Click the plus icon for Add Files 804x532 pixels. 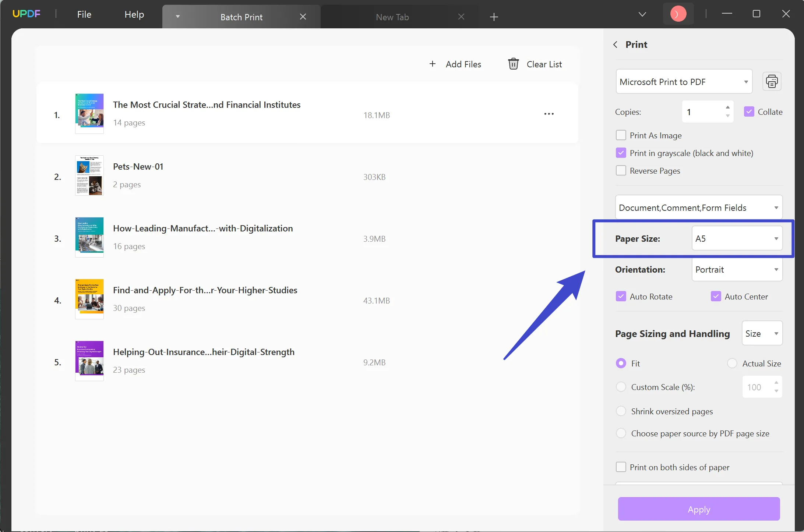click(433, 64)
